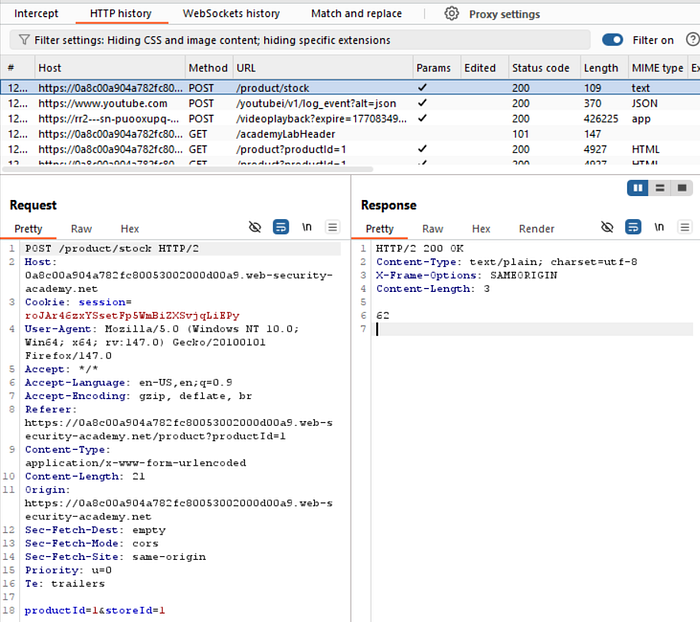
Task: Click the session cookie value in Request
Action: [132, 316]
